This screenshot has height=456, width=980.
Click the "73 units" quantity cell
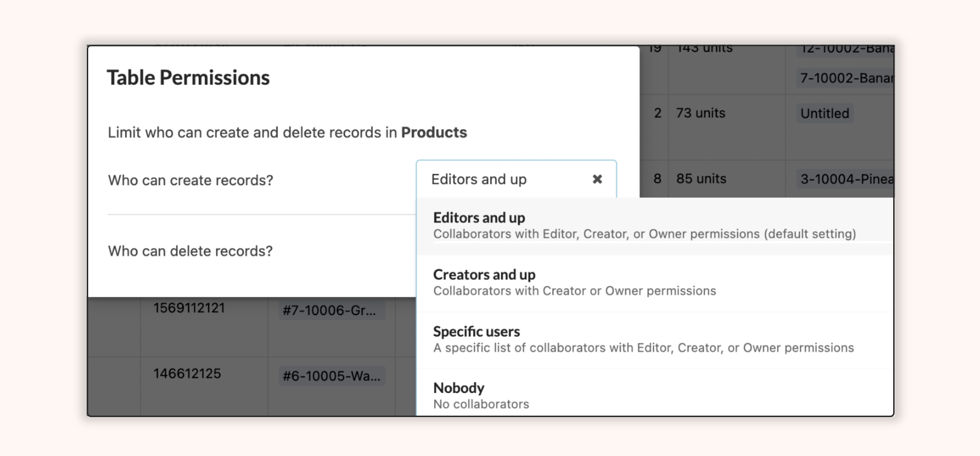coord(701,113)
